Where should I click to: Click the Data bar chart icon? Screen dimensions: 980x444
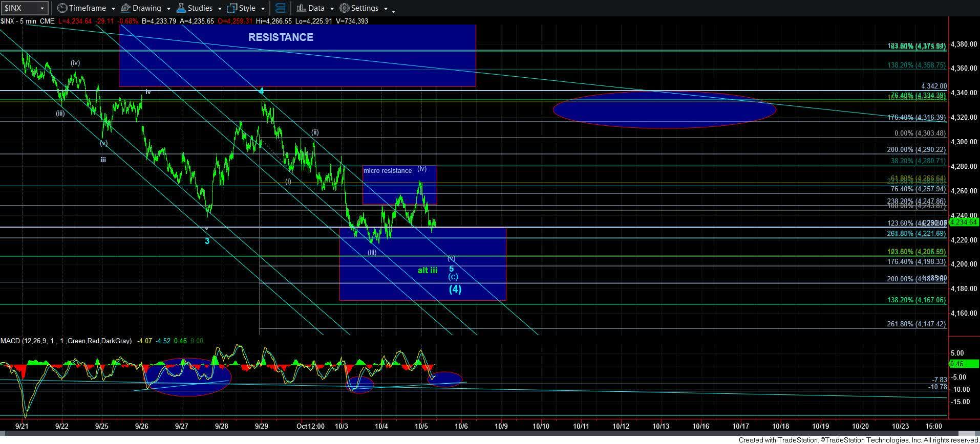coord(301,8)
